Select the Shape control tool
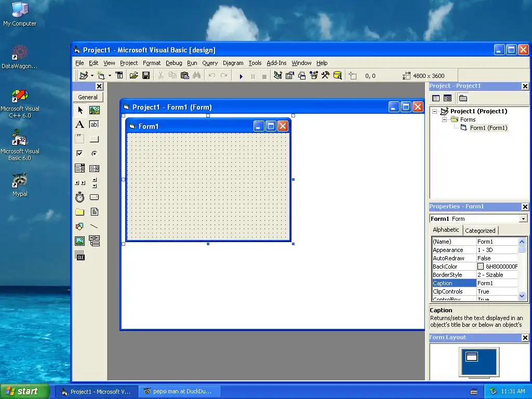The width and height of the screenshot is (532, 399). (x=79, y=227)
